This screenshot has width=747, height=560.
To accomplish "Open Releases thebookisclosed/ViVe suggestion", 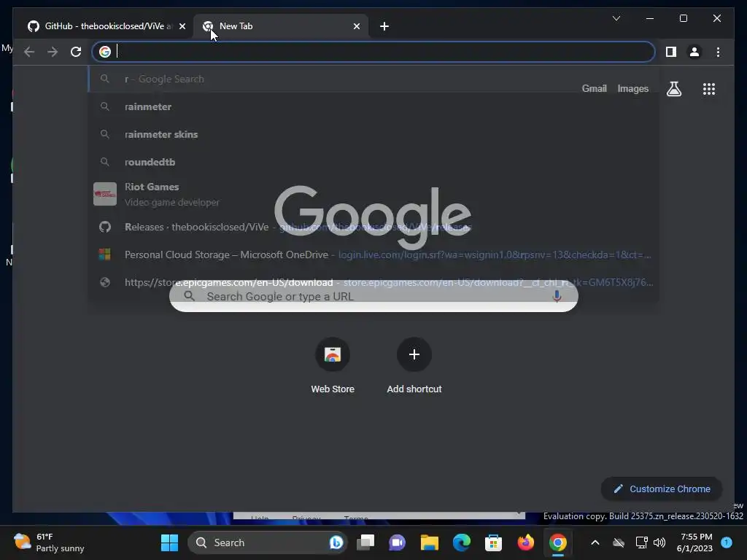I will coord(373,227).
